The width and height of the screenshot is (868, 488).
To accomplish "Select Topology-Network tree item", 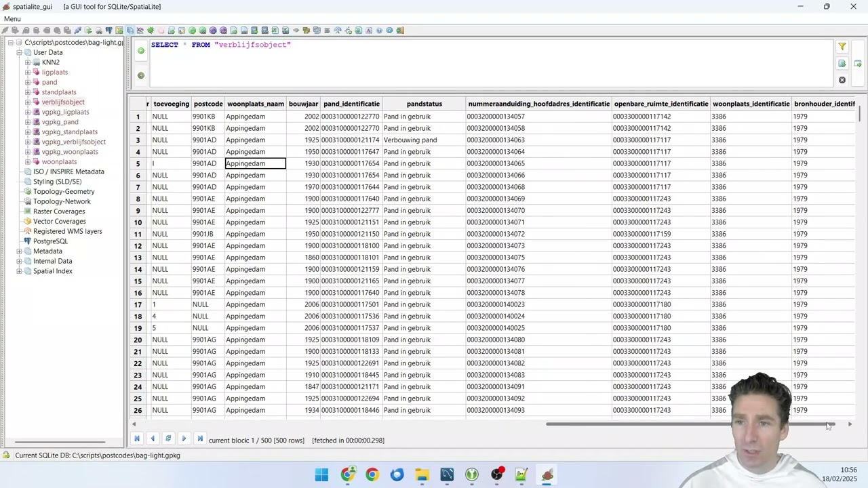I will (62, 201).
